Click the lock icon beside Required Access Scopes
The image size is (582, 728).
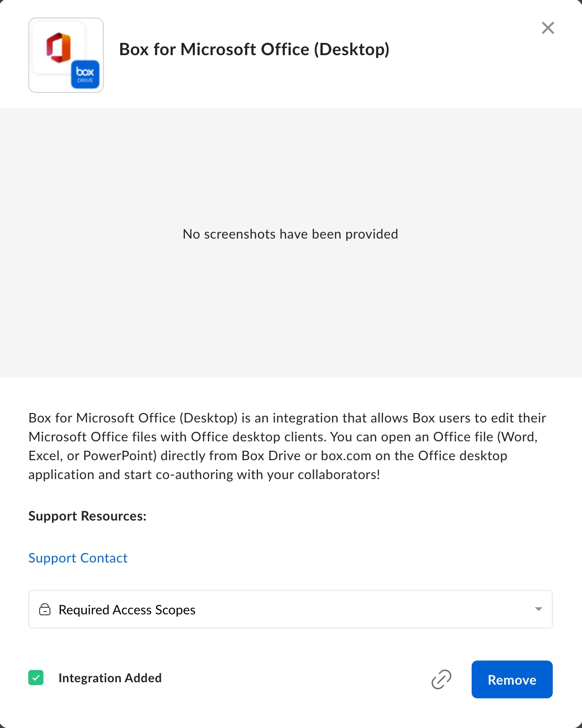pyautogui.click(x=45, y=609)
